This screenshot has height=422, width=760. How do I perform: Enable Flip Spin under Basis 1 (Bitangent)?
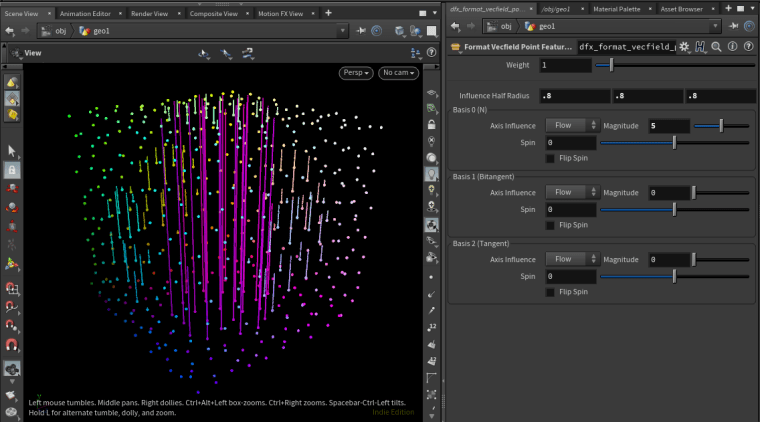coord(551,225)
